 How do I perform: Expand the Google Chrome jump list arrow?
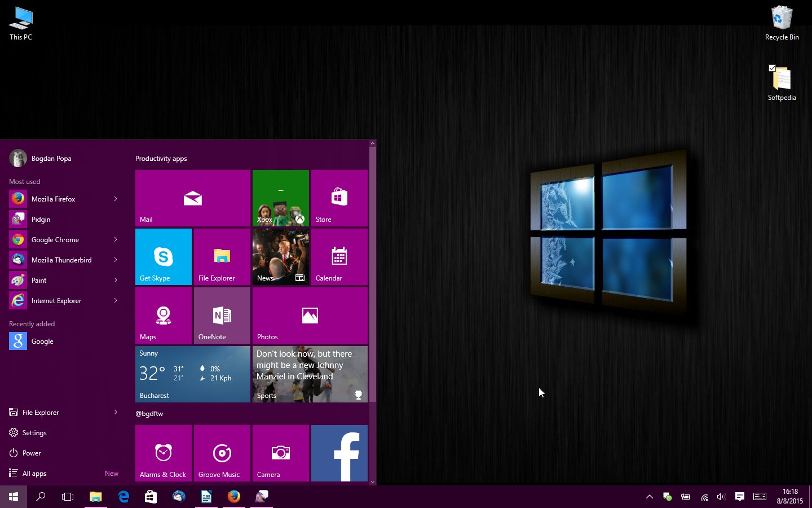point(116,239)
